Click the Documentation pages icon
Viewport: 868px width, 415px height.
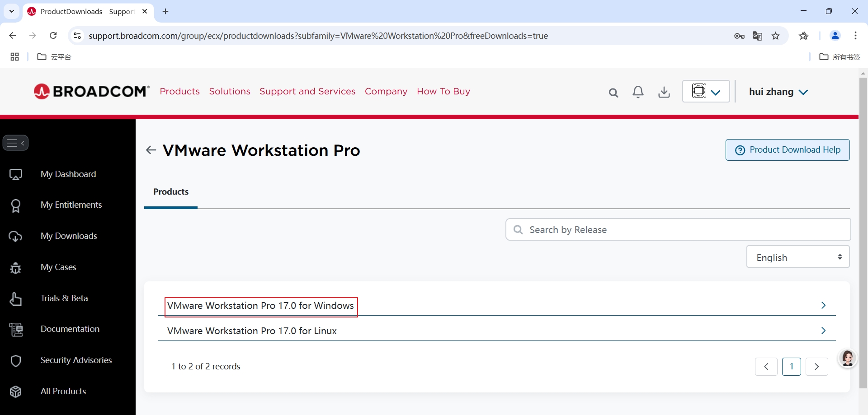(16, 330)
